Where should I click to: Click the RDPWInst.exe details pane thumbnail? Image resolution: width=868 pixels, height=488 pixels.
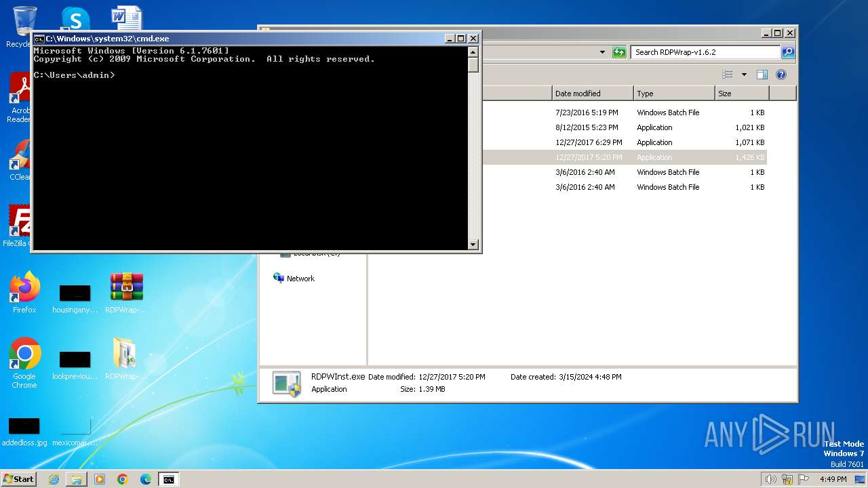(x=287, y=384)
